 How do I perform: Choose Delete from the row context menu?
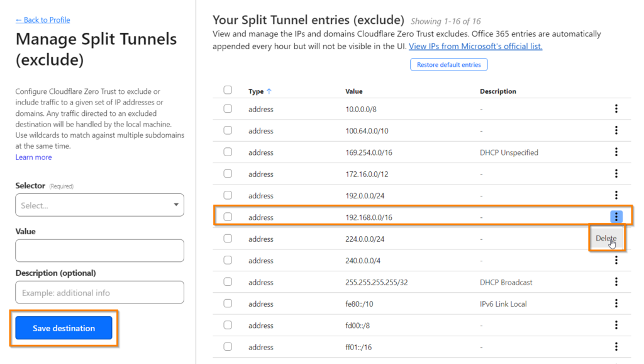click(x=606, y=238)
